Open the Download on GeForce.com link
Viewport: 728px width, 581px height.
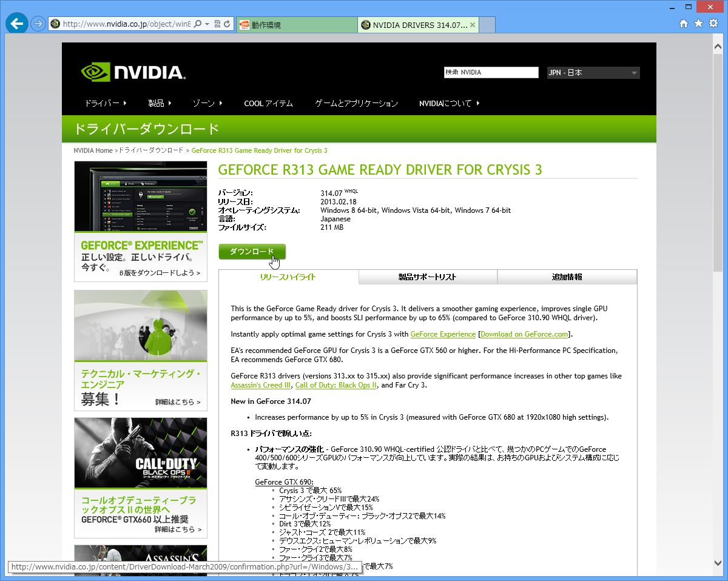525,334
